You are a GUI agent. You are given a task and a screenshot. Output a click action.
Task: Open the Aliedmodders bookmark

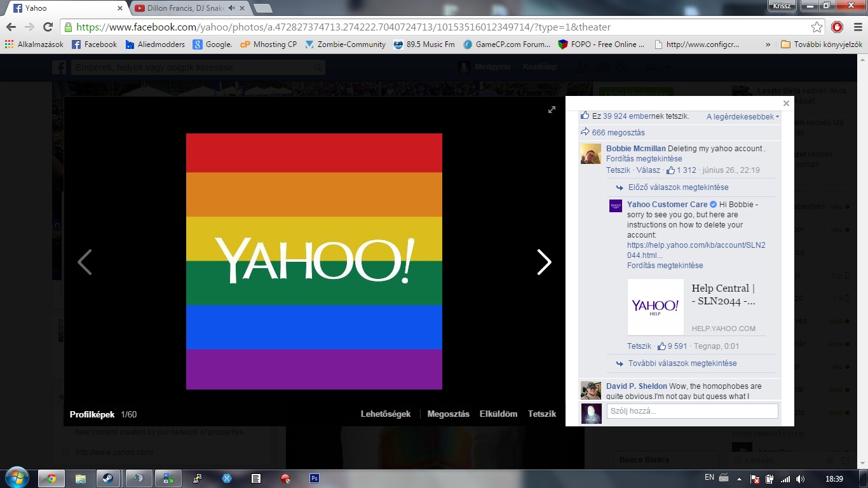click(155, 44)
